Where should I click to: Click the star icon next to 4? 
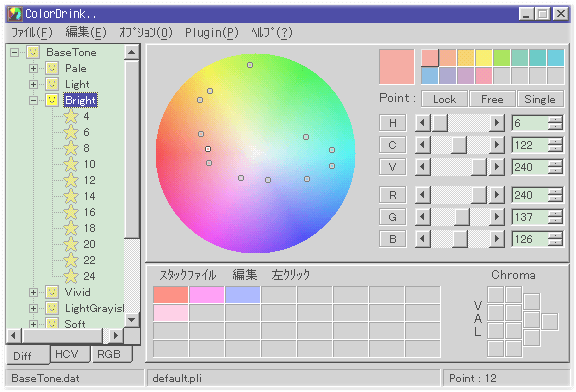pyautogui.click(x=71, y=116)
